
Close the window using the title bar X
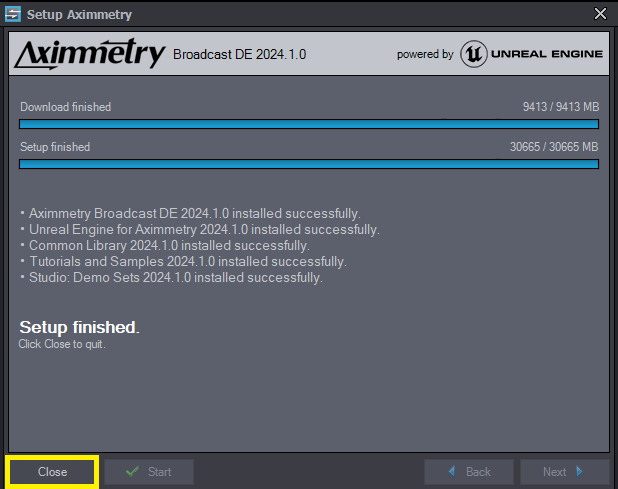(600, 14)
